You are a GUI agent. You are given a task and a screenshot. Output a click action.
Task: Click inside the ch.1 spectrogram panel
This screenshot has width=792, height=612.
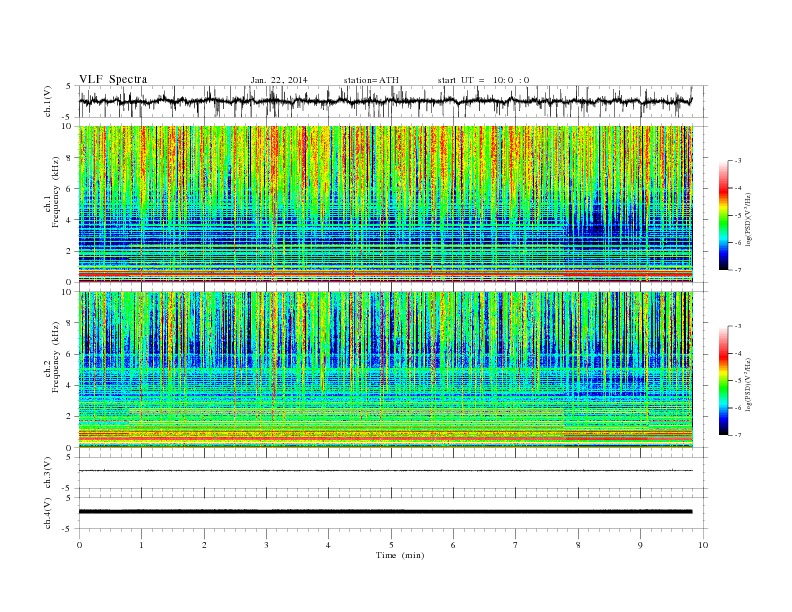tap(385, 204)
